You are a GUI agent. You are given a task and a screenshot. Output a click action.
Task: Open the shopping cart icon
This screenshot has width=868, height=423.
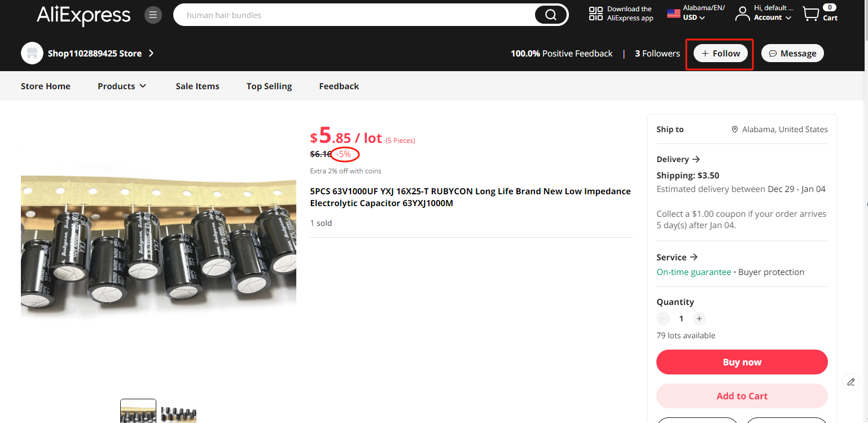(810, 14)
